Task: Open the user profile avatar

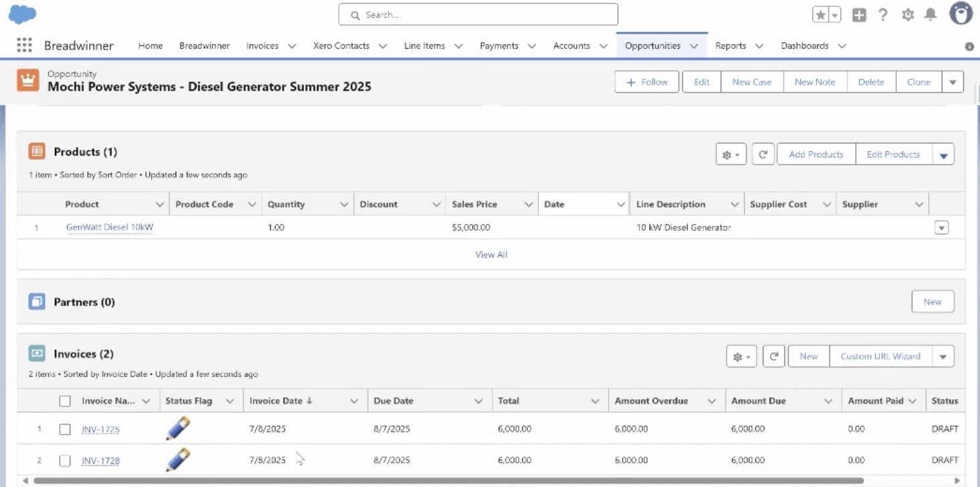Action: click(961, 14)
